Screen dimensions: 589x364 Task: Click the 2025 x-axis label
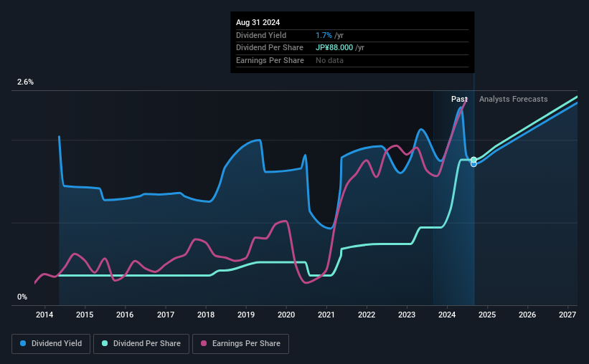487,315
